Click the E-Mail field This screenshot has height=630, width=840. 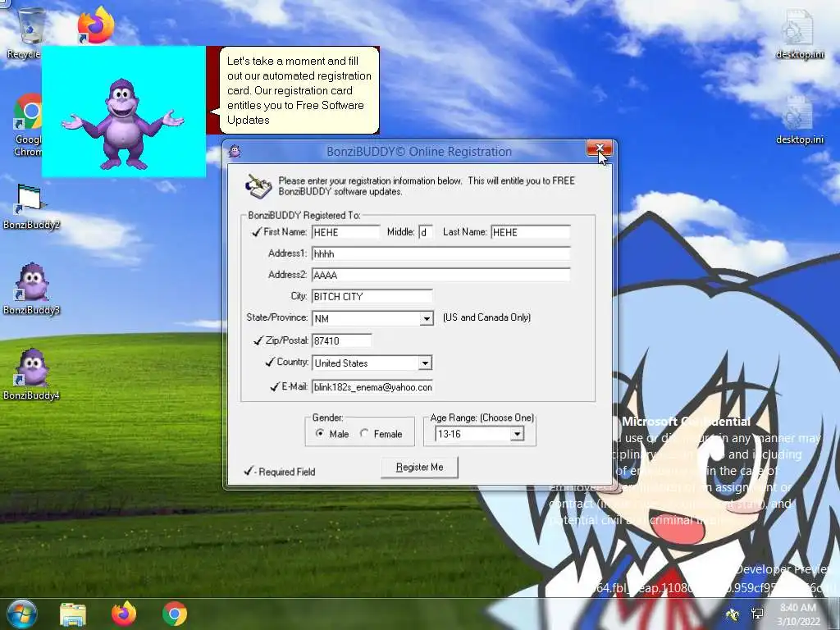(372, 387)
